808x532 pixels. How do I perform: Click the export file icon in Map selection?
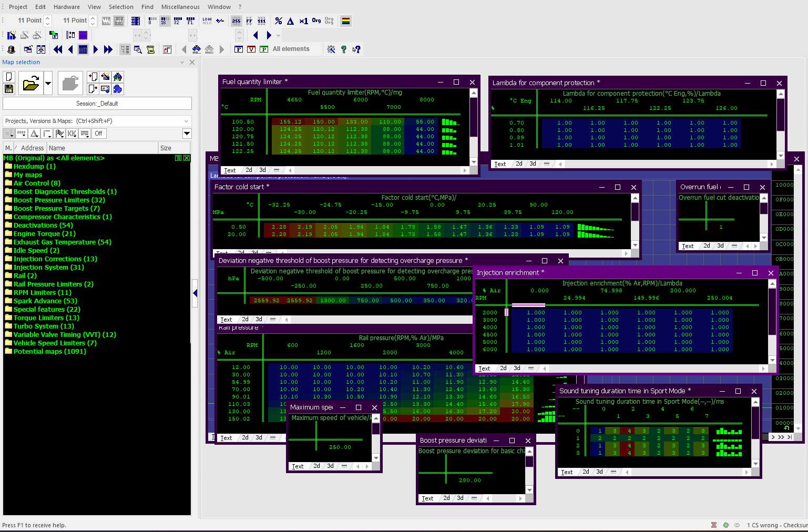tap(93, 89)
